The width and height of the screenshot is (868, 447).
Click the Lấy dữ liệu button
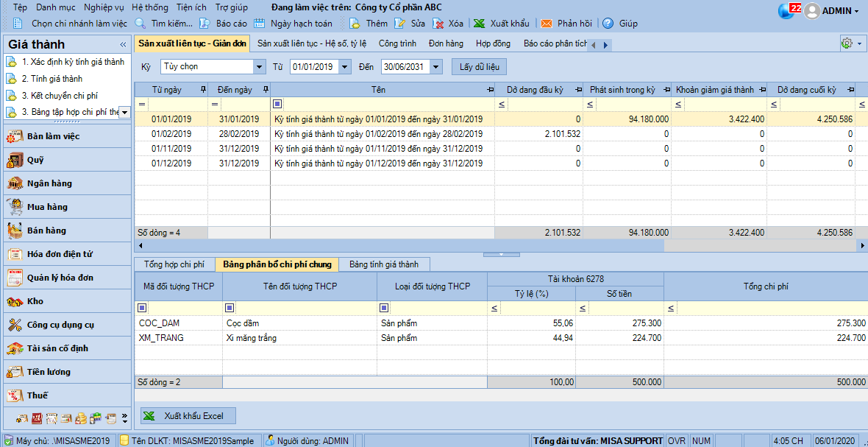[x=479, y=67]
